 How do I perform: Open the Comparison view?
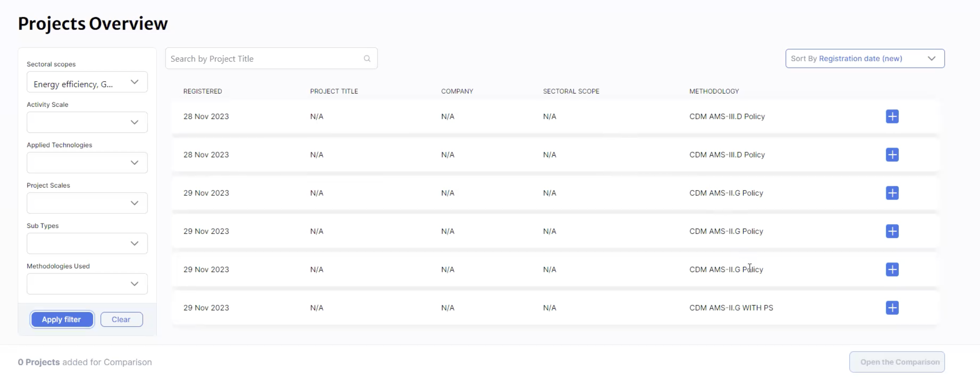[896, 362]
